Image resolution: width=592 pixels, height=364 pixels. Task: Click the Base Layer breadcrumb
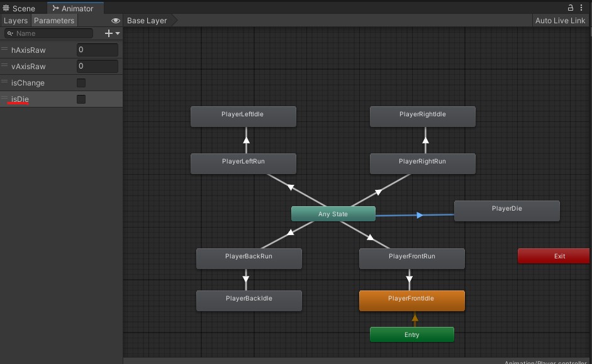[147, 20]
